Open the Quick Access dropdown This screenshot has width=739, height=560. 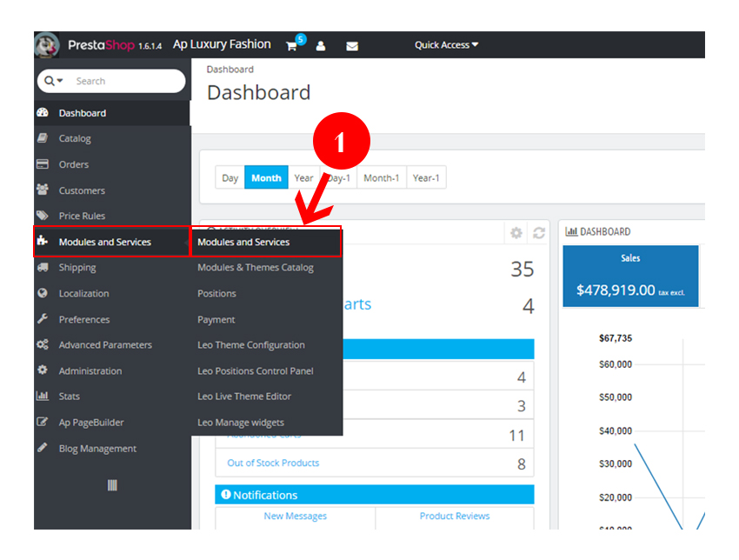[446, 45]
